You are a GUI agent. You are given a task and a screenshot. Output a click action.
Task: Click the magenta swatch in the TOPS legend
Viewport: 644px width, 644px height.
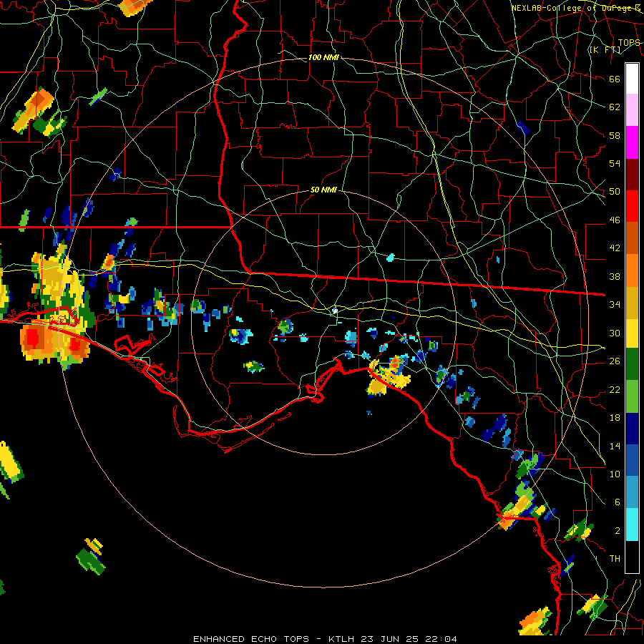(x=632, y=142)
